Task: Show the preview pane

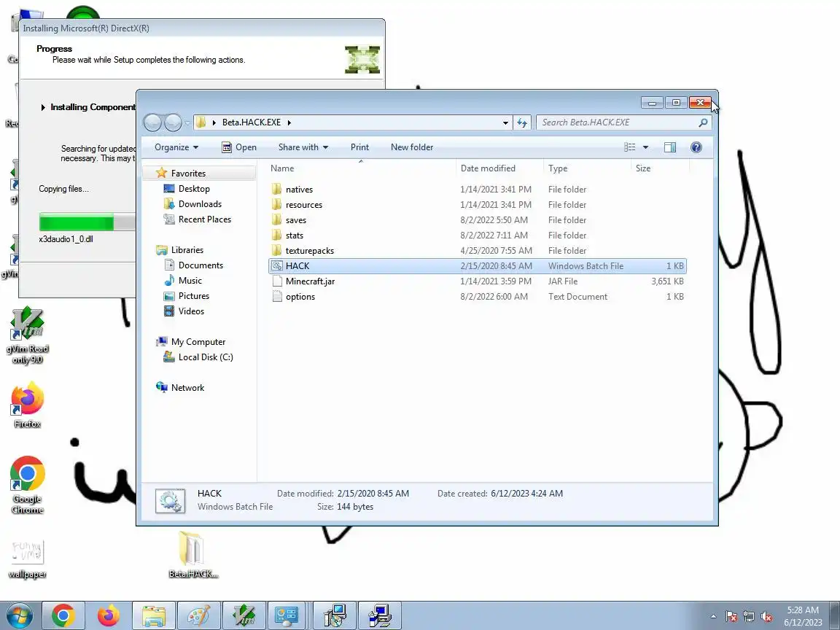Action: tap(669, 147)
